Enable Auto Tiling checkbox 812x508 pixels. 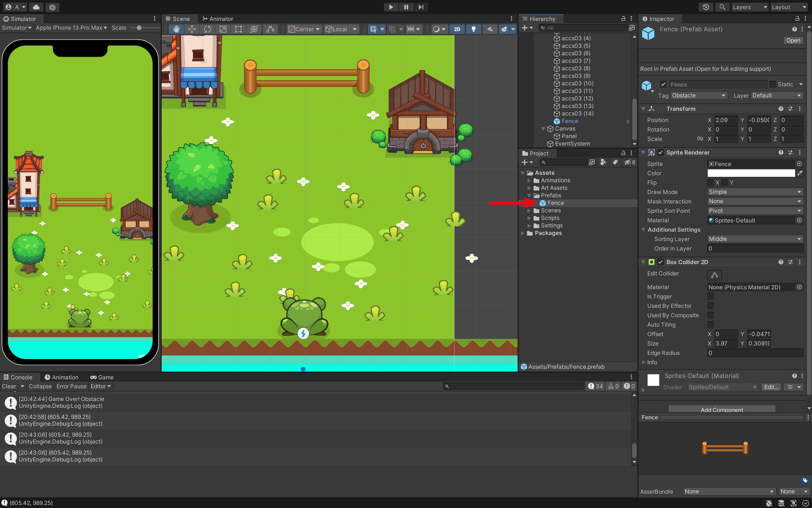710,325
